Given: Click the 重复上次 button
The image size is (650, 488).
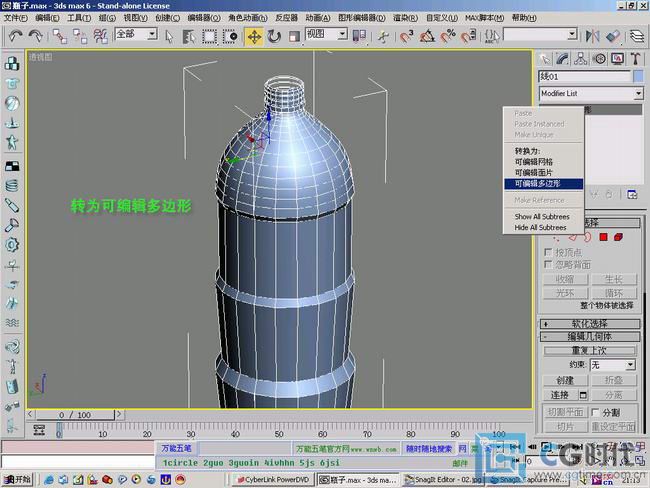Looking at the screenshot, I should tap(589, 351).
